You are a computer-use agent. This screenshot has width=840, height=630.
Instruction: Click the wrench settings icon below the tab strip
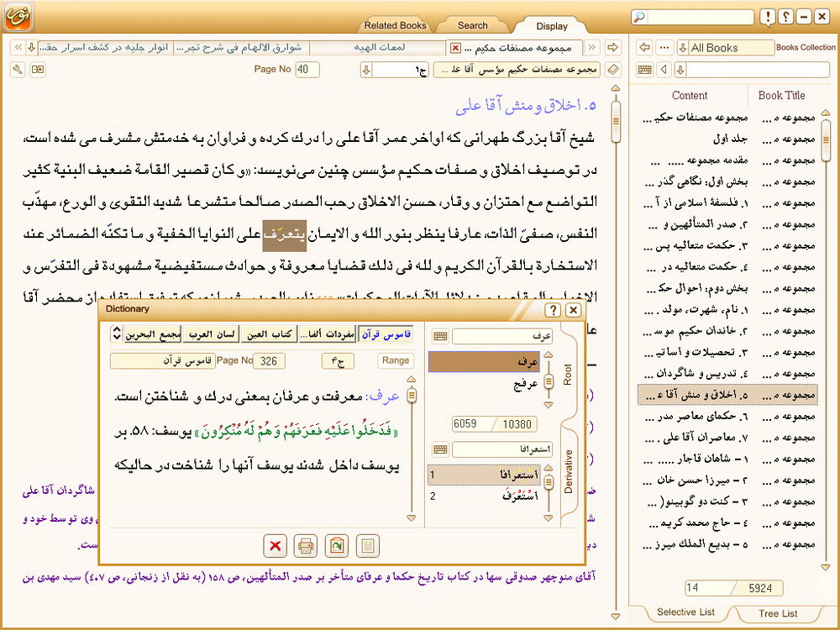tap(18, 69)
